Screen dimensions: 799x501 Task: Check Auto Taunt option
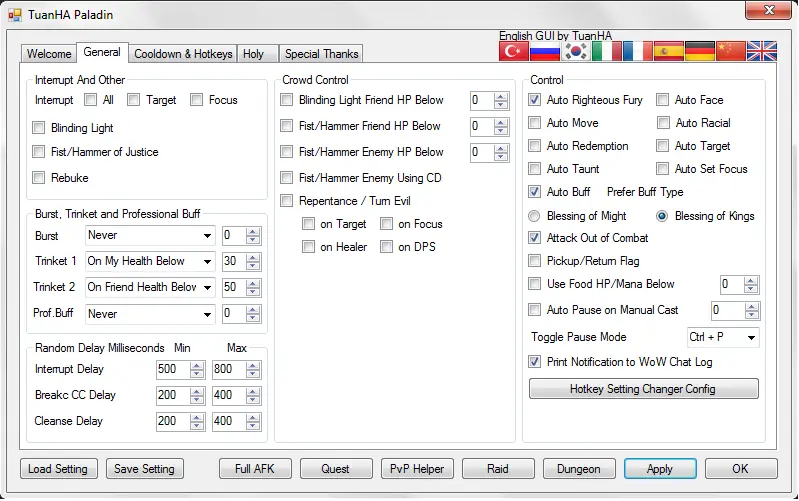[535, 168]
